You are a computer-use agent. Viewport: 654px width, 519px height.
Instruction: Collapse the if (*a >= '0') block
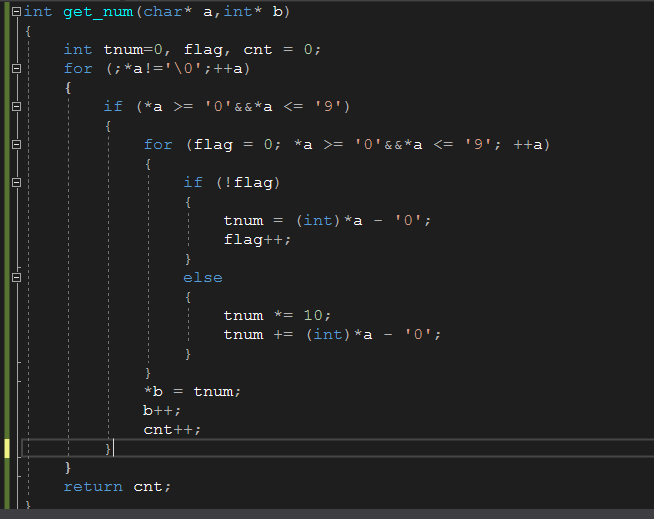click(16, 106)
